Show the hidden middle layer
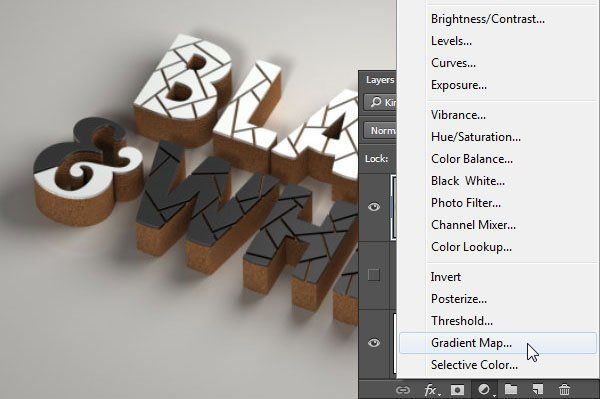 coord(374,275)
